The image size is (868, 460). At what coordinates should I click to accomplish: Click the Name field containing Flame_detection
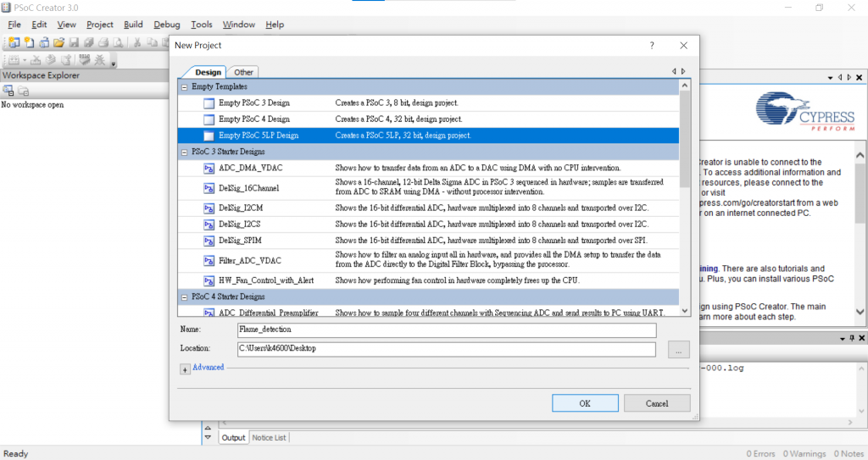447,330
